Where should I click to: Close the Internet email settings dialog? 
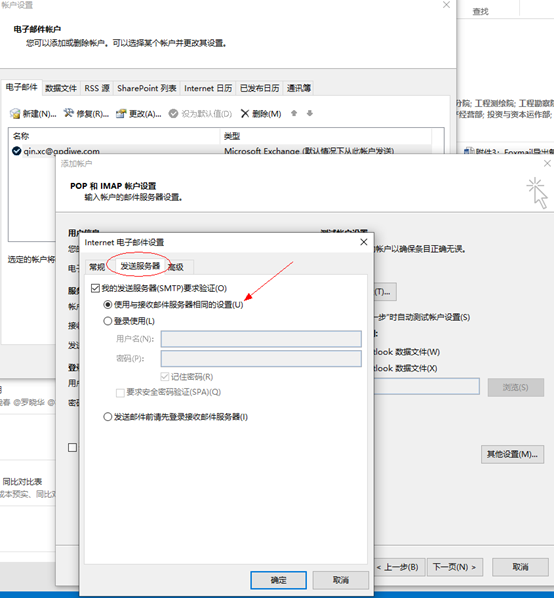click(364, 242)
